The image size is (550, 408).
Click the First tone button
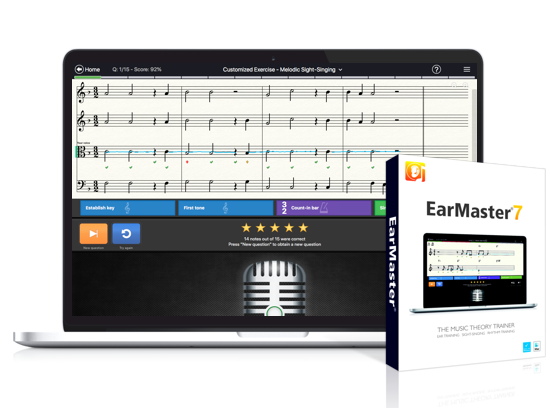click(x=226, y=208)
